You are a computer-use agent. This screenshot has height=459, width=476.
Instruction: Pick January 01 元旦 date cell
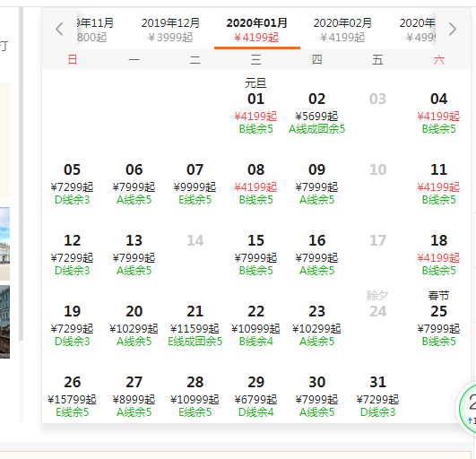click(255, 107)
